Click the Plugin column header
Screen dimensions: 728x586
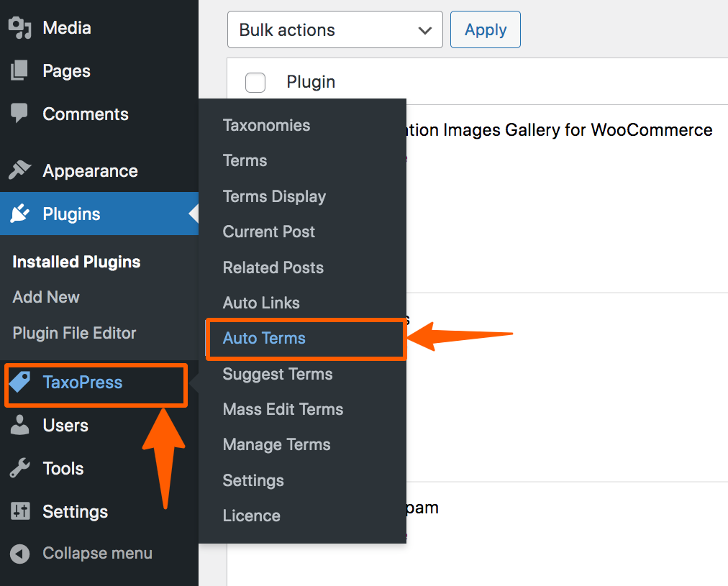click(311, 82)
